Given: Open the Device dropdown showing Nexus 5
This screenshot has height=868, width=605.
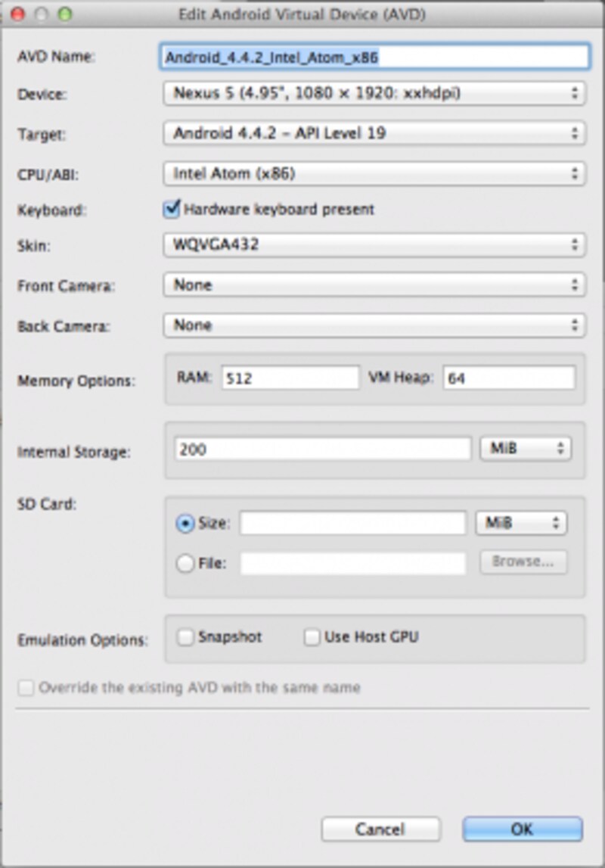Looking at the screenshot, I should 374,93.
